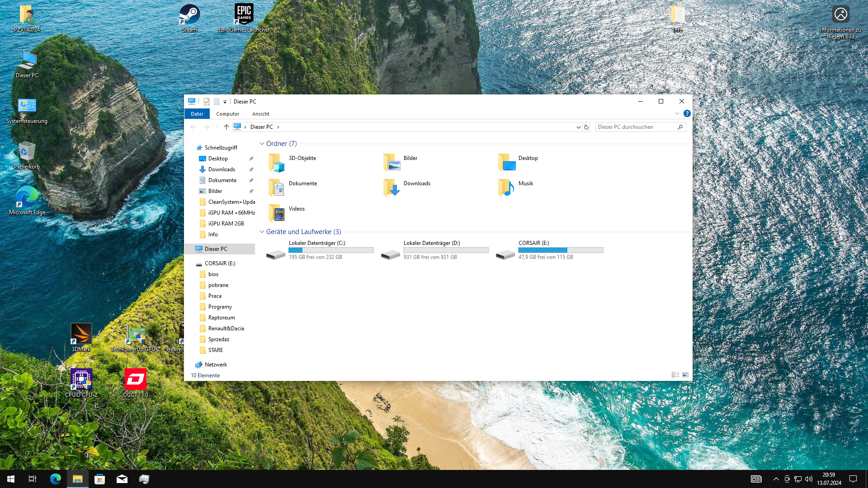Viewport: 868px width, 488px height.
Task: Expand the ribbon with the chevron
Action: [x=677, y=113]
